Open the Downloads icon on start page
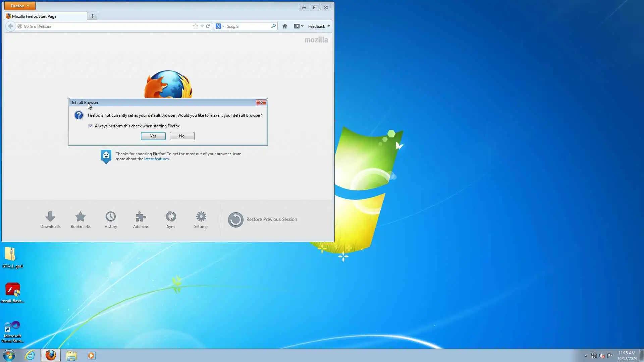Viewport: 644px width, 362px height. 50,220
